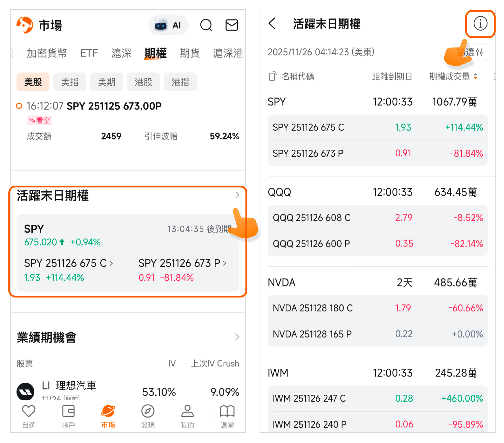Select the 美指 filter chip
The image size is (504, 443).
click(70, 82)
